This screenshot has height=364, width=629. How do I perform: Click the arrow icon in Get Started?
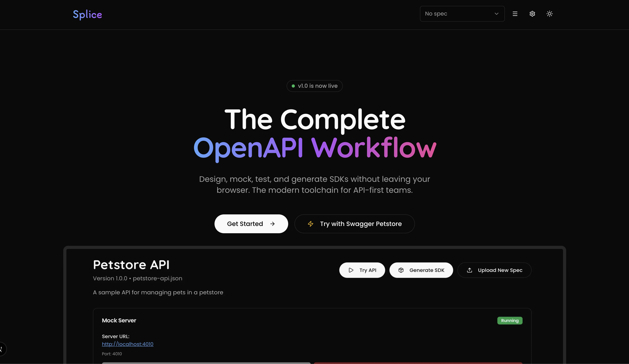pos(272,224)
